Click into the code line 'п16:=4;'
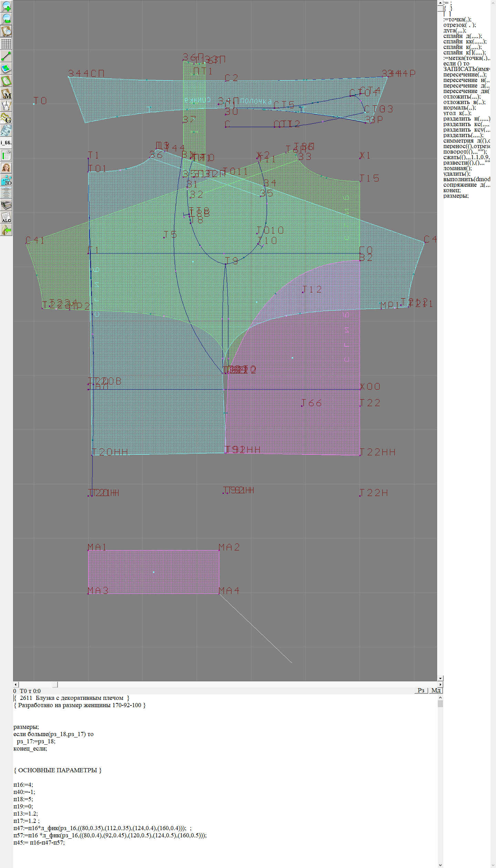 23,785
